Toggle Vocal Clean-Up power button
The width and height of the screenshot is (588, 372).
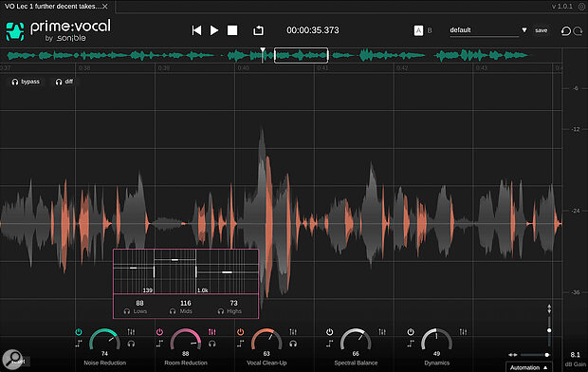coord(240,332)
